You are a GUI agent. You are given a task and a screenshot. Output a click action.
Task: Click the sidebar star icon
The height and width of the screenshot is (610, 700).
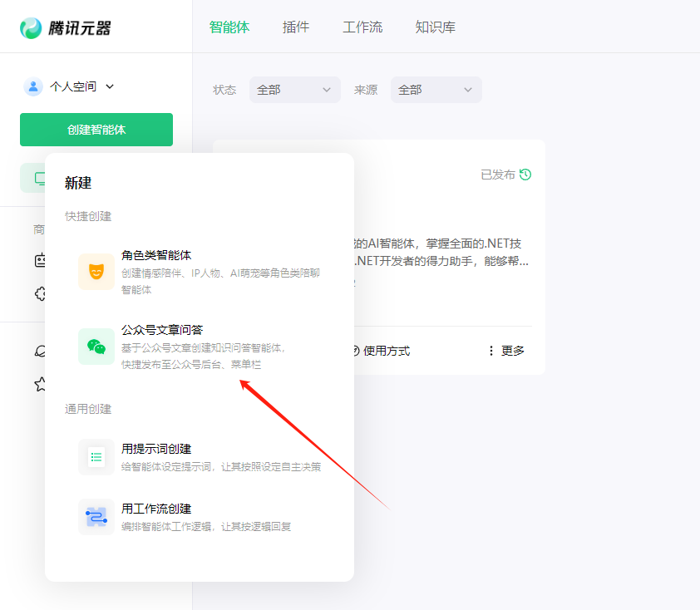point(40,384)
